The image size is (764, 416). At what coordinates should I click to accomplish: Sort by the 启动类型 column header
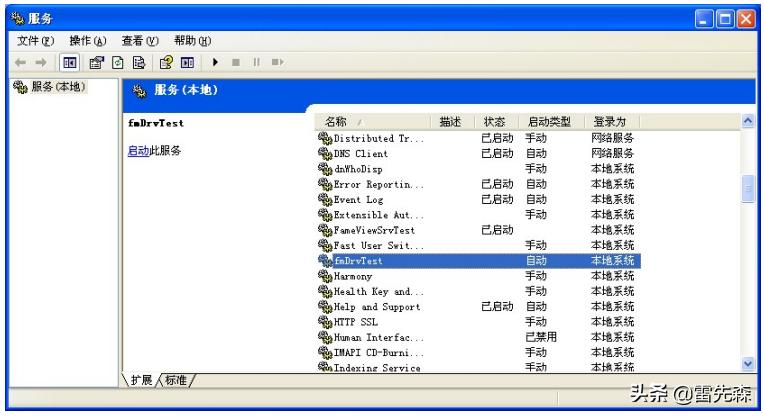click(x=551, y=122)
